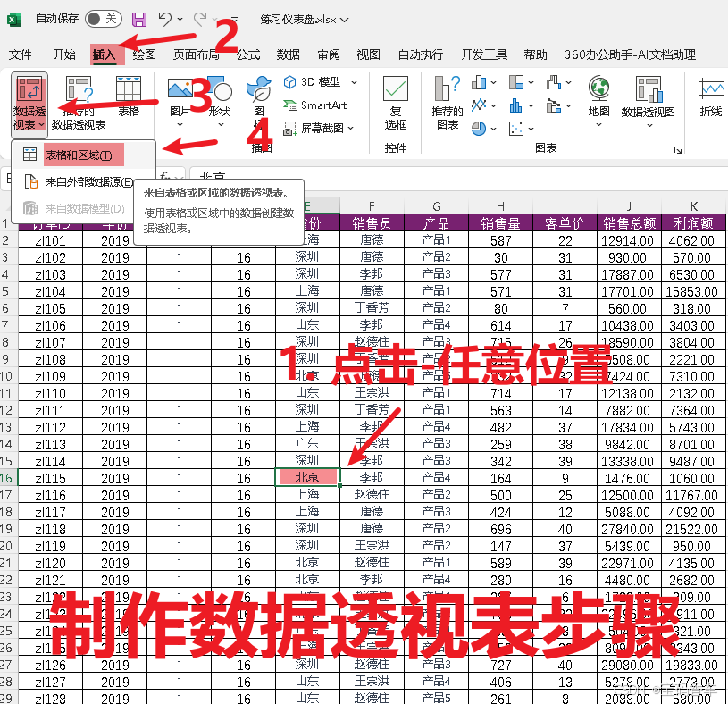The width and height of the screenshot is (728, 704).
Task: Click the 利润额 header cell
Action: (694, 223)
